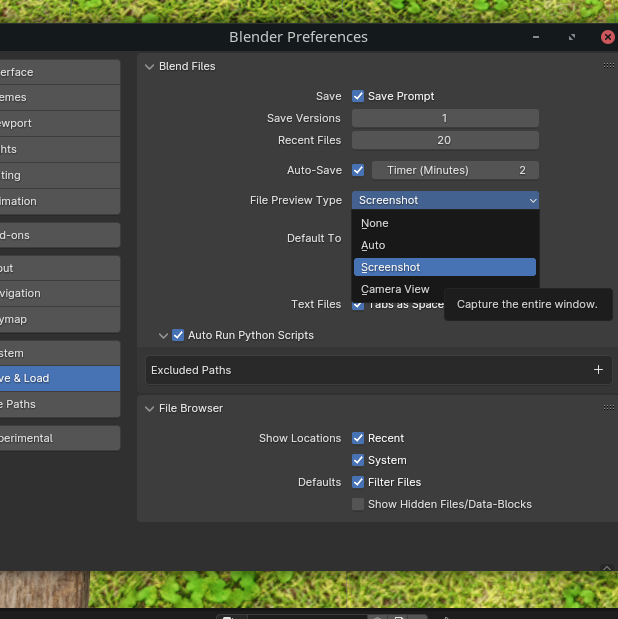Open the Input preferences section
The width and height of the screenshot is (618, 619).
(59, 268)
